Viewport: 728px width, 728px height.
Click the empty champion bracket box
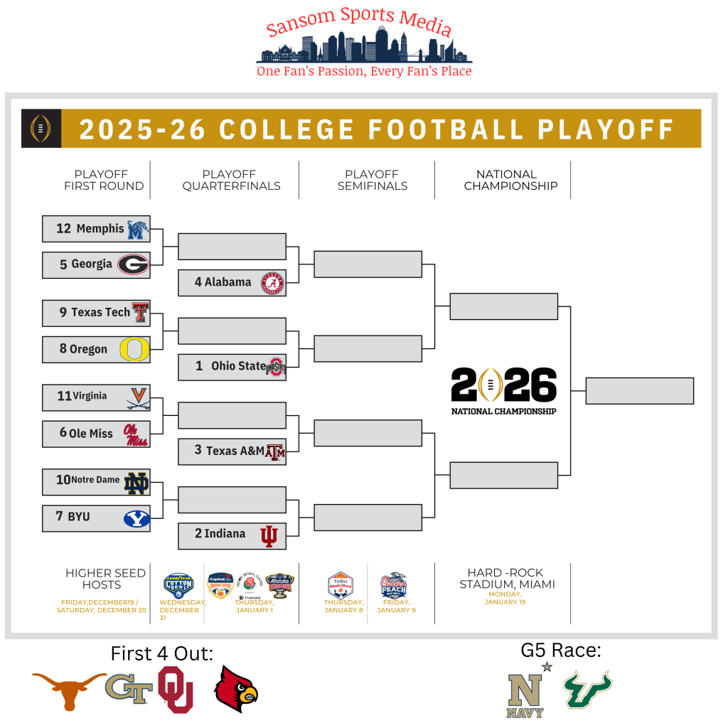tap(639, 391)
